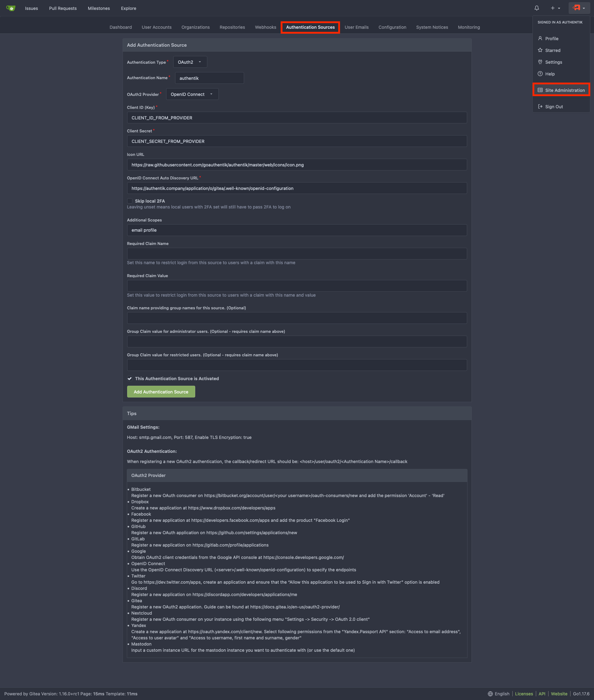Focus the Authentication Name text field

[209, 78]
